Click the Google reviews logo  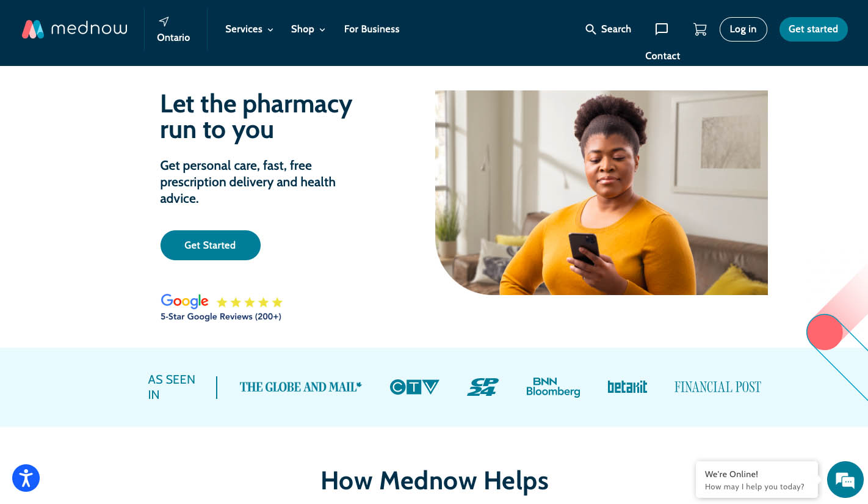[x=184, y=301]
